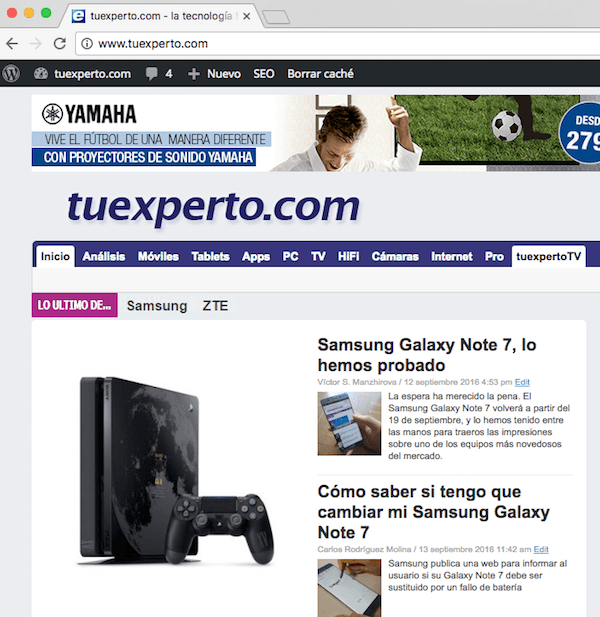Click the browser forward arrow

point(36,43)
